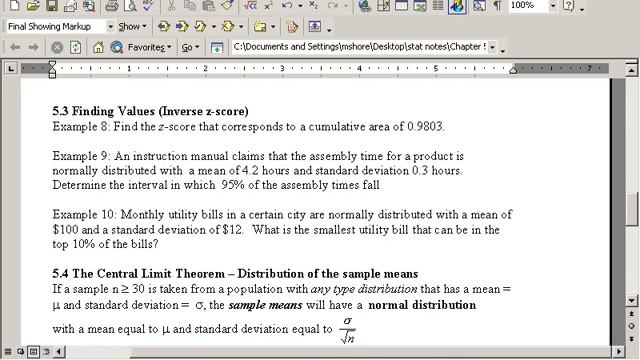Go to the previous tracked change
This screenshot has width=640, height=360.
click(x=163, y=27)
